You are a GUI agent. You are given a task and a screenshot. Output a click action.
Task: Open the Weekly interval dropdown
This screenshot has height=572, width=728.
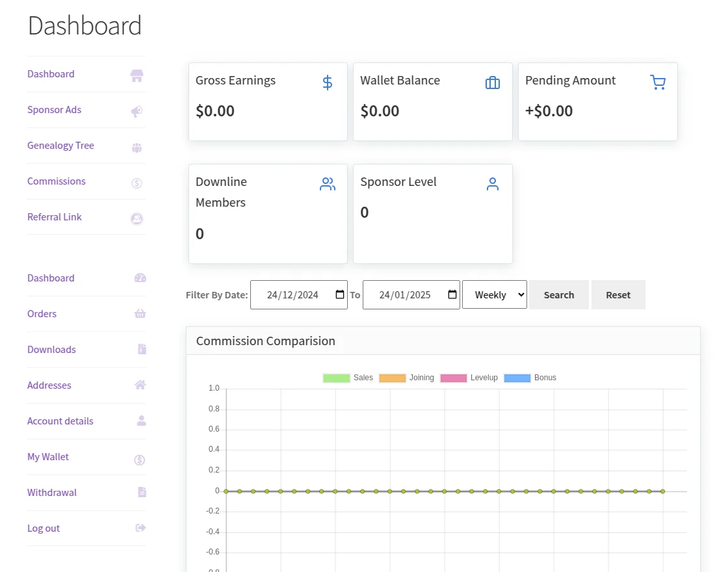[494, 294]
